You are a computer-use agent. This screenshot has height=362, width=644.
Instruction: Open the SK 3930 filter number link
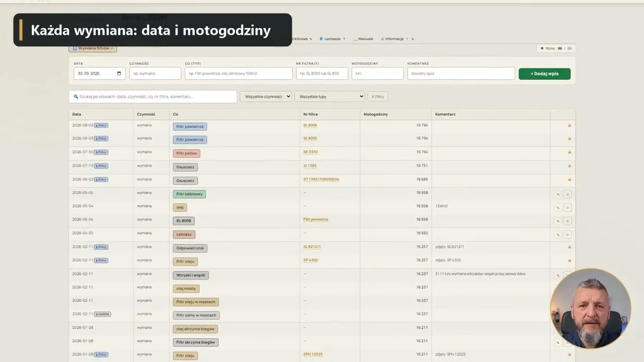point(310,152)
